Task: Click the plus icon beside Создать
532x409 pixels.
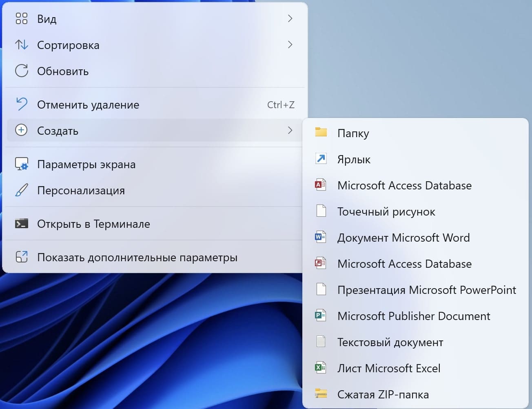Action: pos(21,130)
